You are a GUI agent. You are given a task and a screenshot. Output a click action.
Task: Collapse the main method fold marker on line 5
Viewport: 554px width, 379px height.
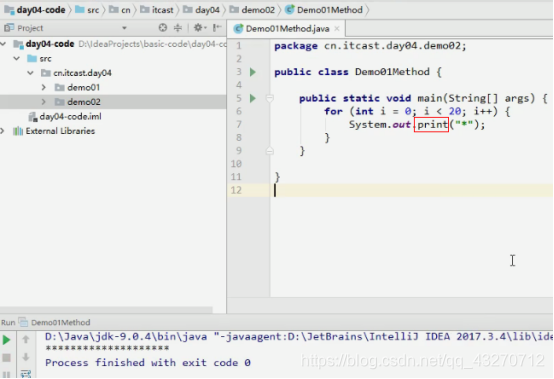(270, 98)
